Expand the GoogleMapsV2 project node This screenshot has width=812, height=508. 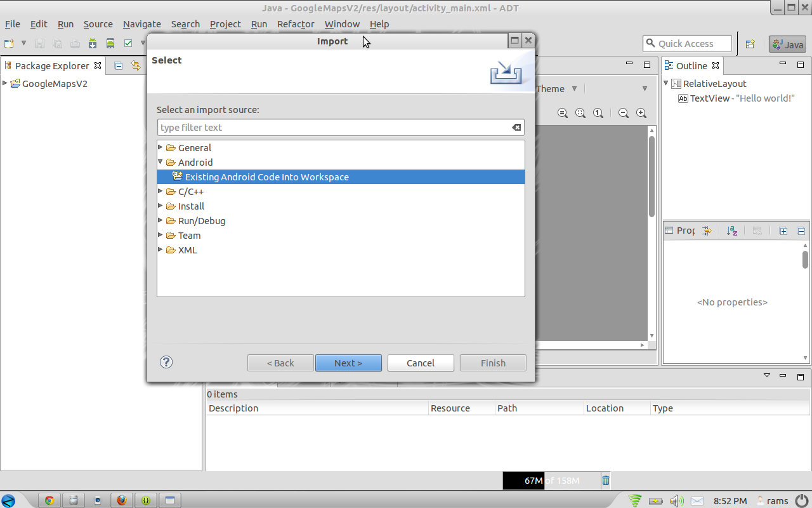coord(5,83)
